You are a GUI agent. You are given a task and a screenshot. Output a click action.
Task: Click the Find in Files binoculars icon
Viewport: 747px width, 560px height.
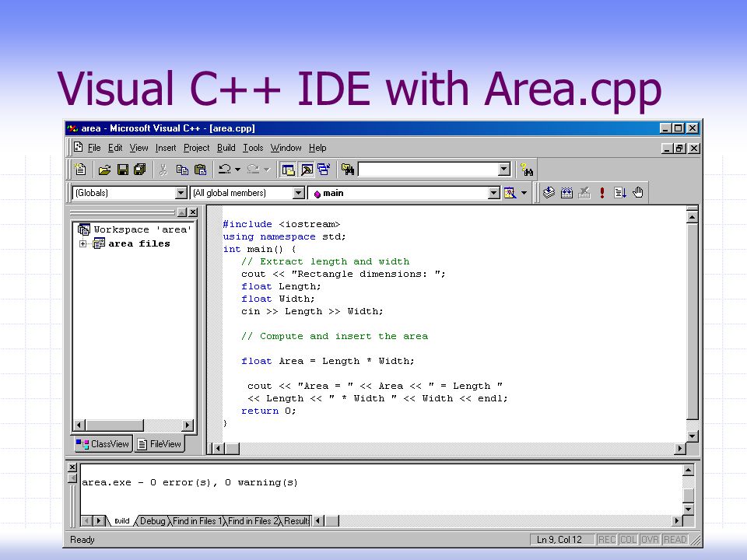coord(348,170)
